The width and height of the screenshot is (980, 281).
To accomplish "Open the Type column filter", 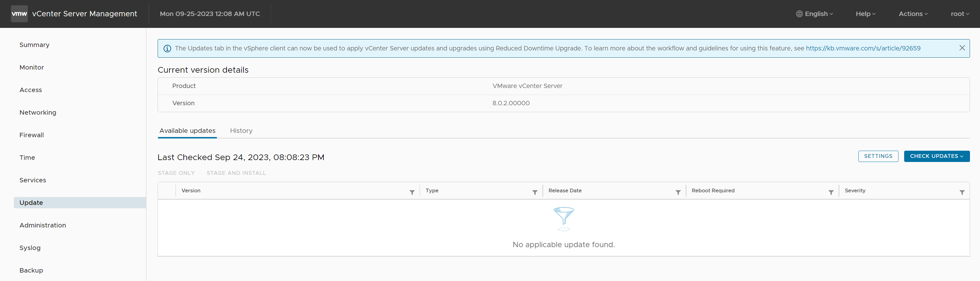I will point(535,192).
